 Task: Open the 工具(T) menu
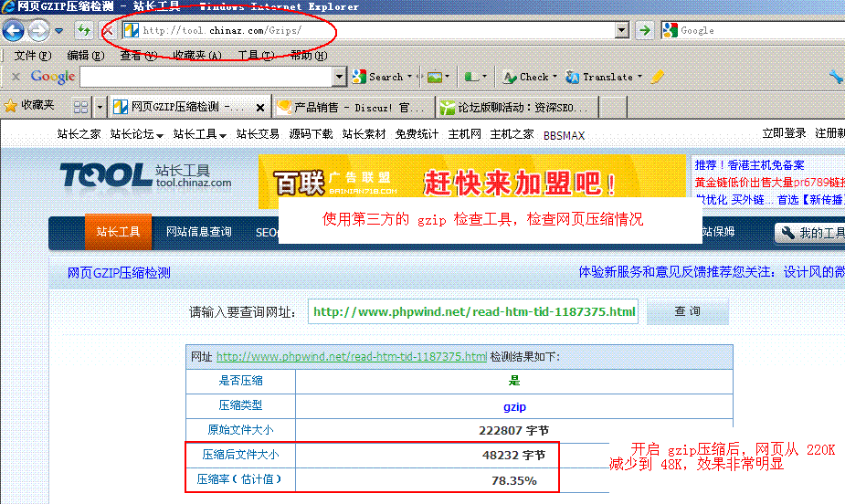coord(255,55)
